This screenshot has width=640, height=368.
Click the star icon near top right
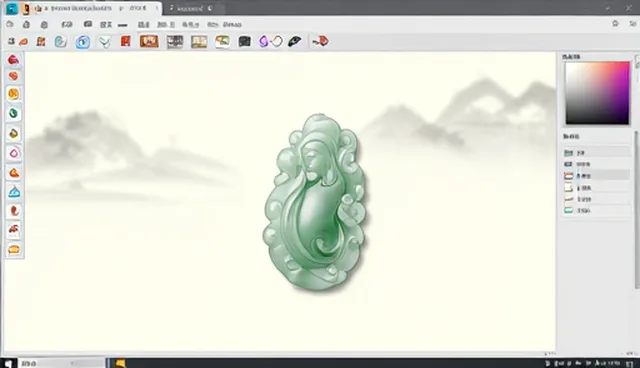616,24
